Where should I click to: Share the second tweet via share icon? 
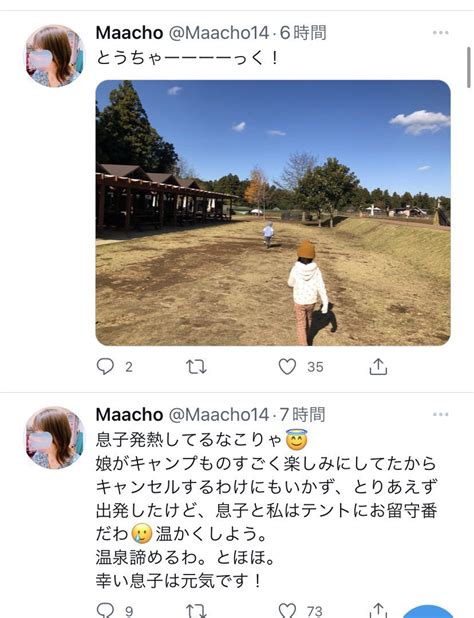click(x=378, y=610)
